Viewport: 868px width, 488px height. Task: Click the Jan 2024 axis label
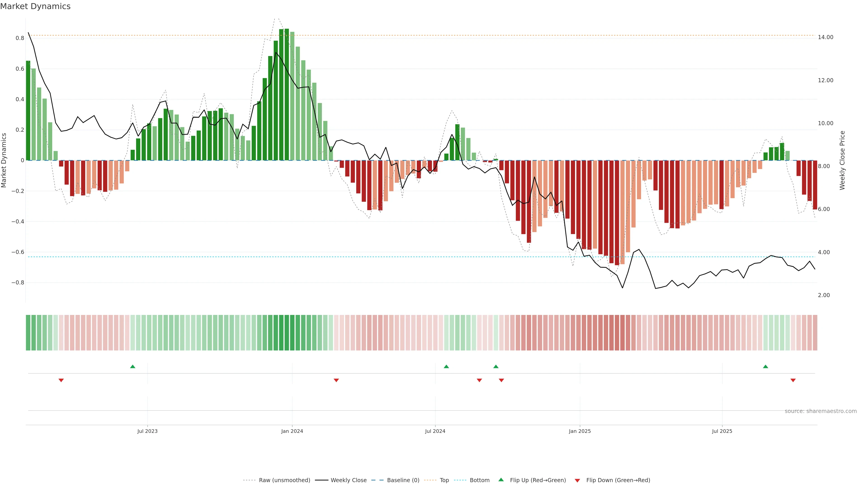pyautogui.click(x=292, y=431)
